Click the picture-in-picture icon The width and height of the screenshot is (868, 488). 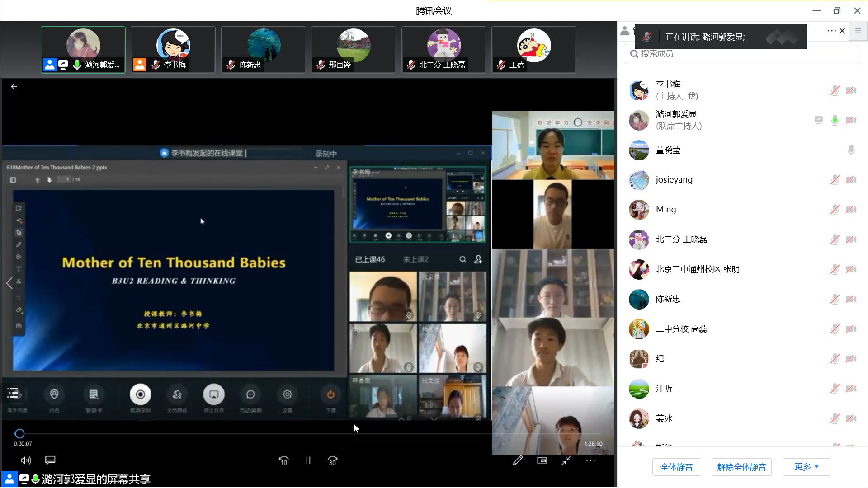tap(542, 460)
